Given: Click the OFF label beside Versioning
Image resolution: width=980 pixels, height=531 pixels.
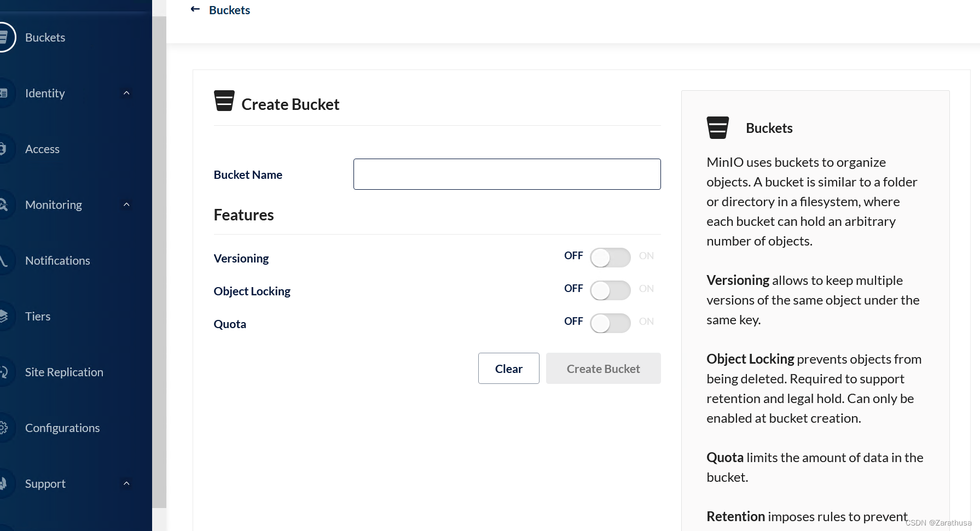Looking at the screenshot, I should pyautogui.click(x=573, y=255).
